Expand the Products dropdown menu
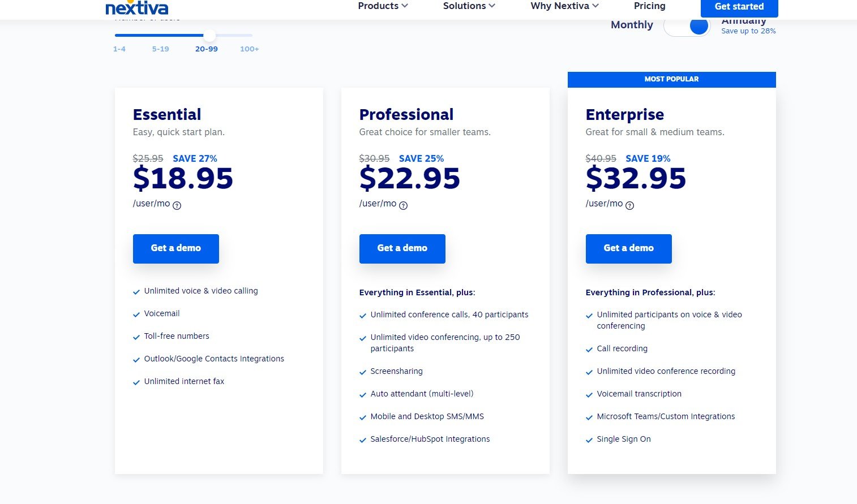This screenshot has width=857, height=504. [382, 6]
